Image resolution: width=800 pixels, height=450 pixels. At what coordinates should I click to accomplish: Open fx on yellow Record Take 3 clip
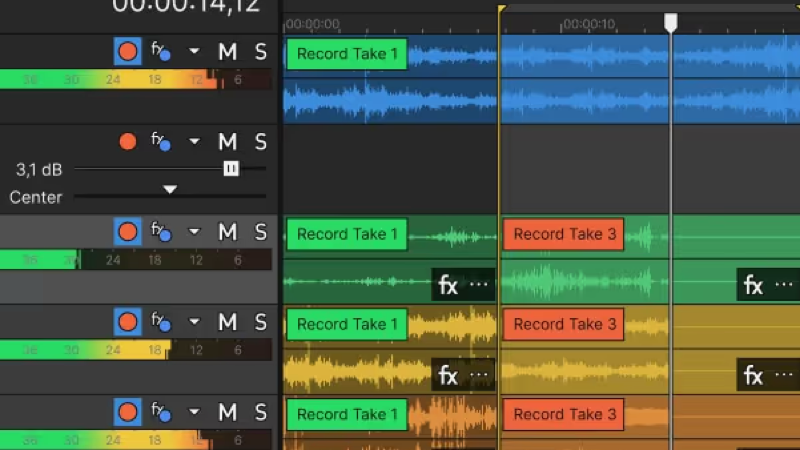coord(753,376)
